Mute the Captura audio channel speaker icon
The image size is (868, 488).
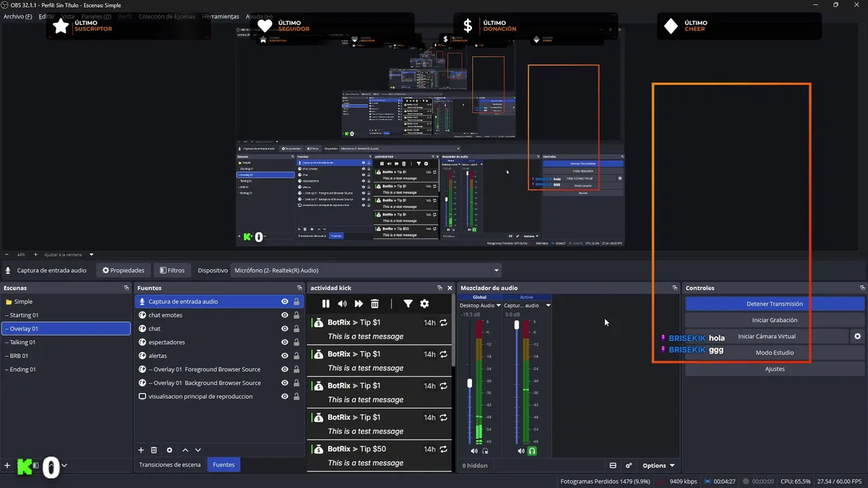point(521,451)
